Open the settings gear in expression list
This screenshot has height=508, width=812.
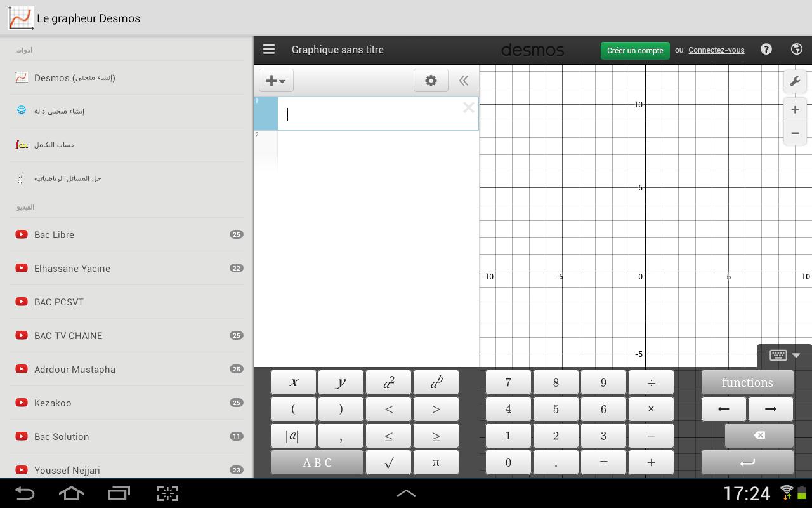point(431,81)
